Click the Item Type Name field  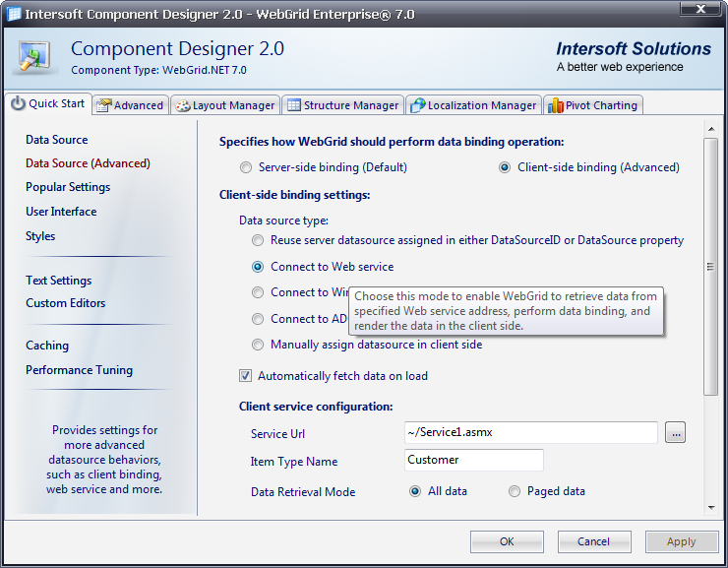[474, 460]
